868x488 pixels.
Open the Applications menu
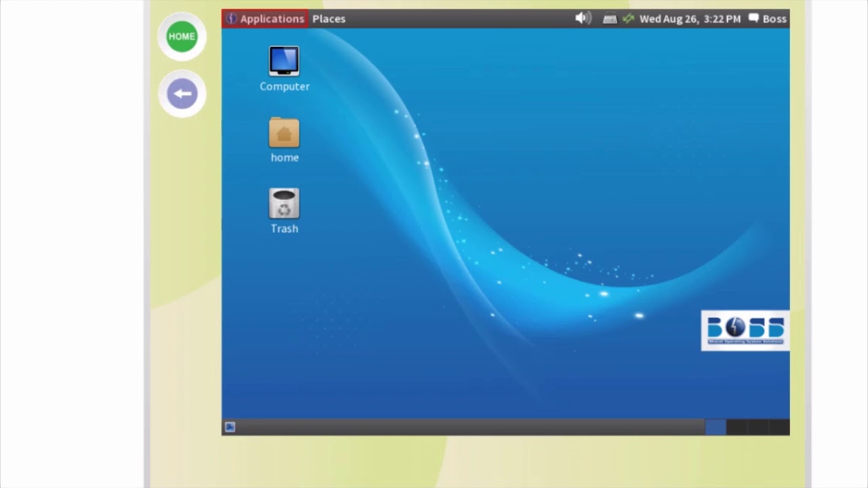(265, 19)
